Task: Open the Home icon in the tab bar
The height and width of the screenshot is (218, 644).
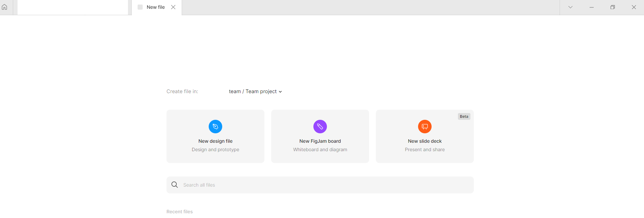Action: [x=5, y=7]
